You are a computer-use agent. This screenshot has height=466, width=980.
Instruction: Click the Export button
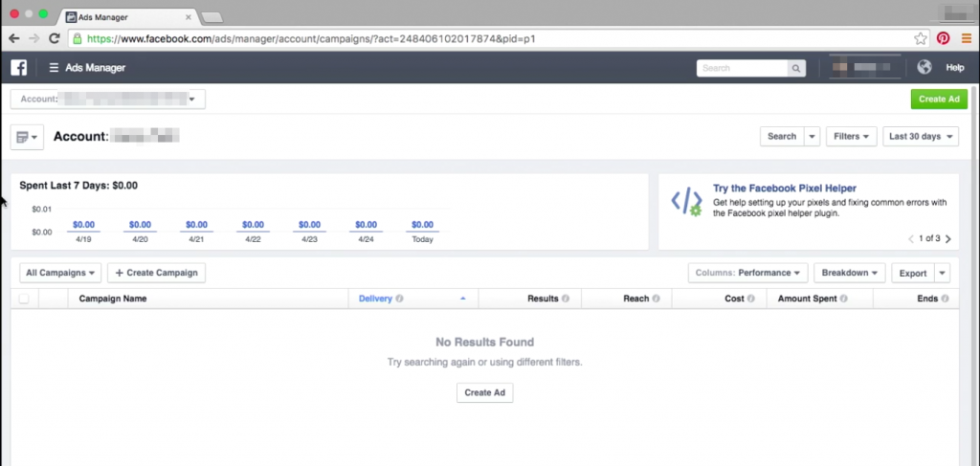point(912,273)
